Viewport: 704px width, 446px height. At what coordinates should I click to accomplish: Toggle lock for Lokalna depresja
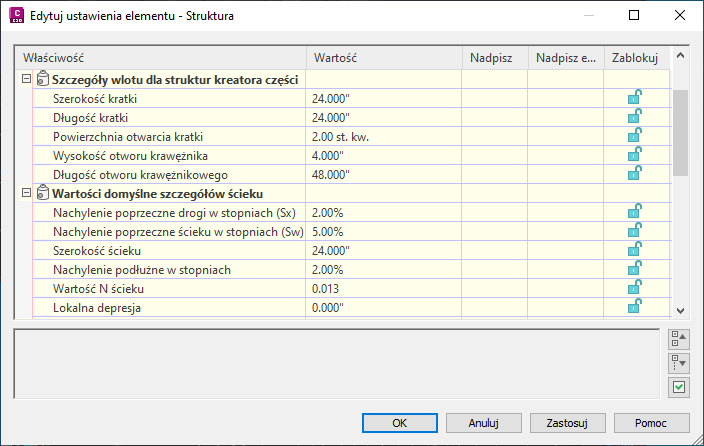(634, 307)
